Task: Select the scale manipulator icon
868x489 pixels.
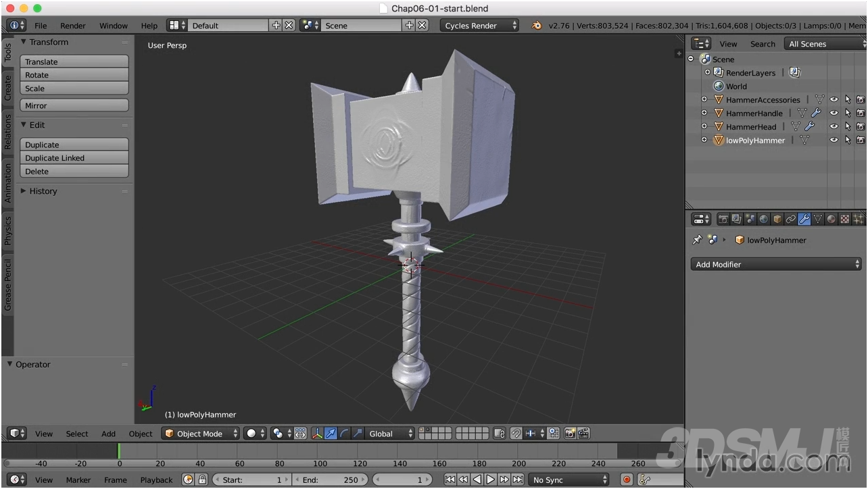Action: (x=358, y=434)
